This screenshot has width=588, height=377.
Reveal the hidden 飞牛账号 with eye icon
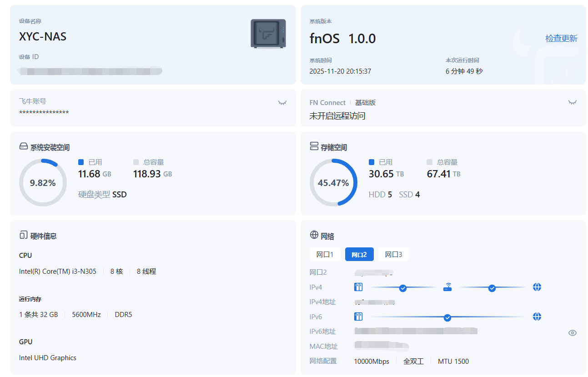(282, 103)
